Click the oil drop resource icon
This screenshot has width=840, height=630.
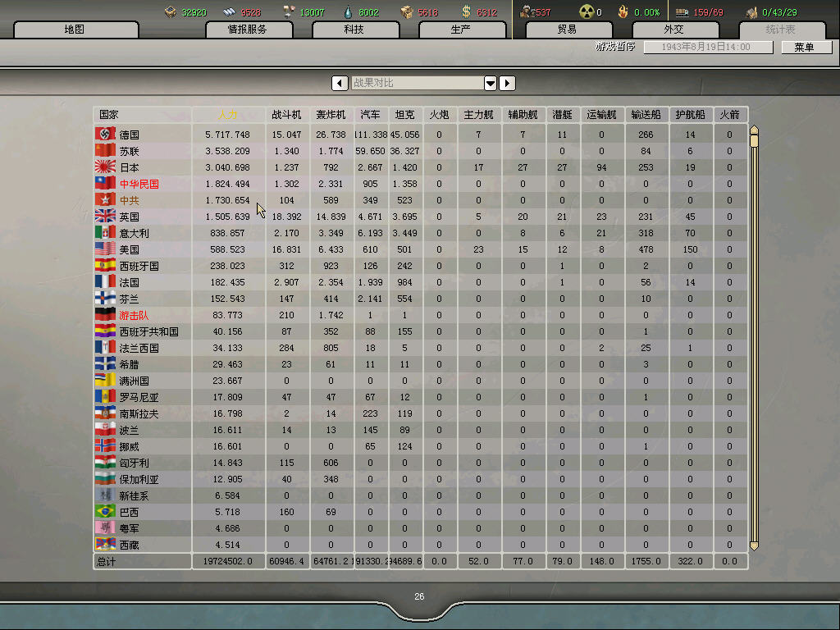coord(348,11)
